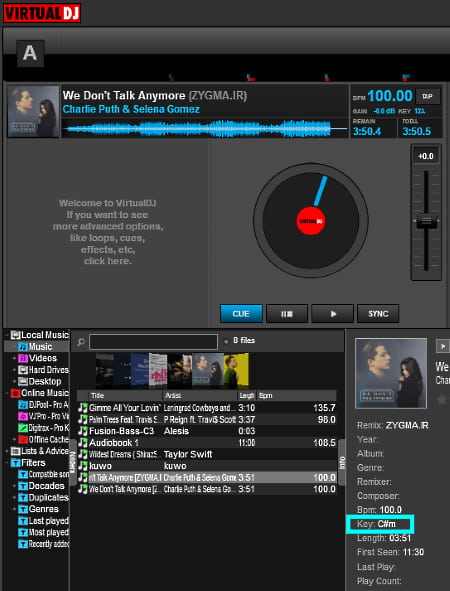Select track Palm Trees Feat. Travis S
Image resolution: width=450 pixels, height=591 pixels.
pos(207,420)
